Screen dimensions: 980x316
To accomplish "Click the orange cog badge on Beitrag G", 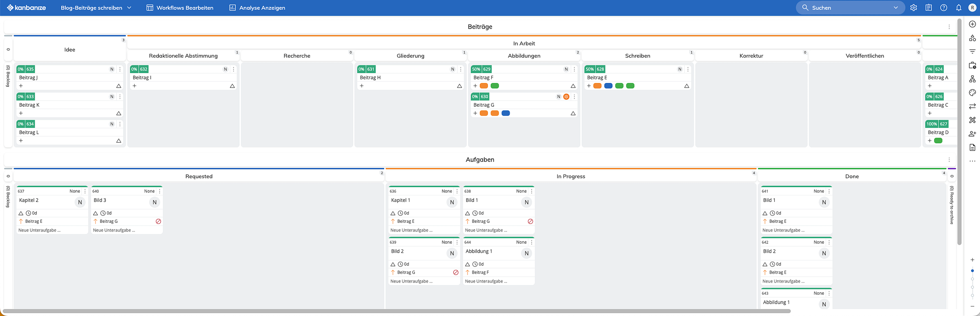I will pyautogui.click(x=566, y=97).
